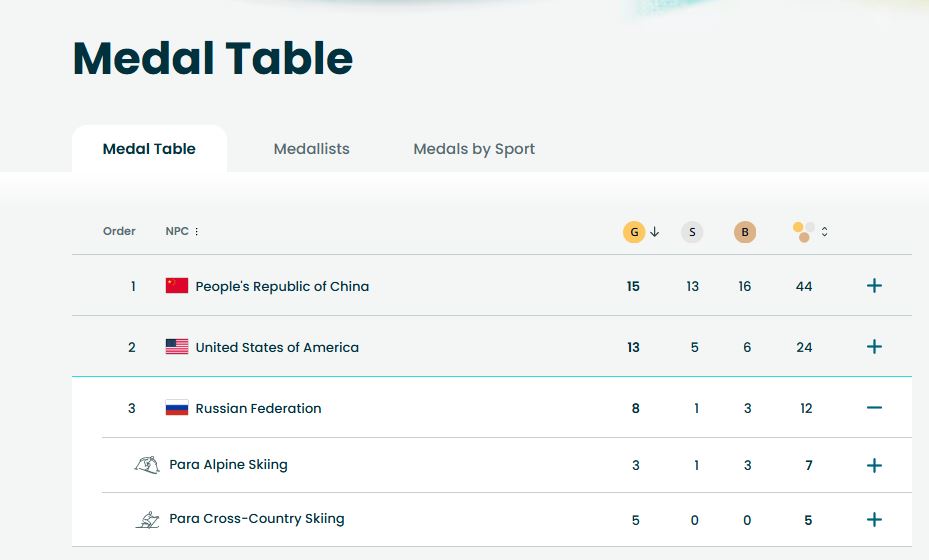Select the Medal Table tab

click(x=149, y=149)
